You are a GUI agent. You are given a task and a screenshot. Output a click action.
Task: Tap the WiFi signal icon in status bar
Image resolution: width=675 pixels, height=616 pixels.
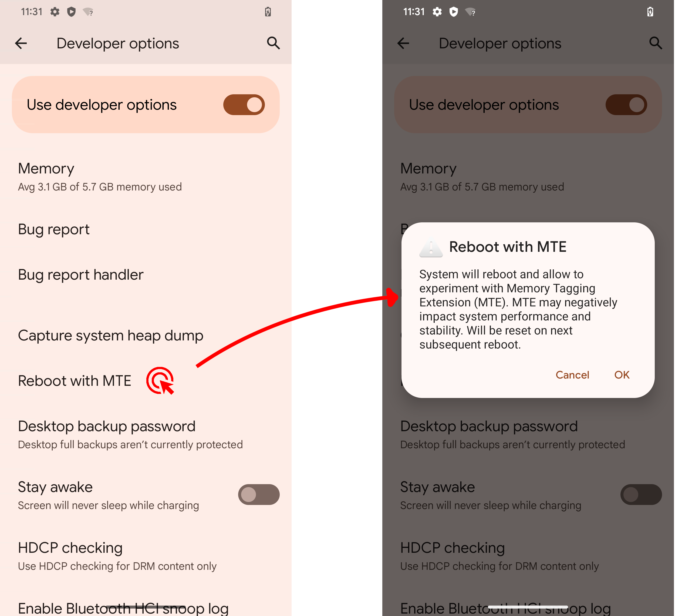tap(91, 11)
